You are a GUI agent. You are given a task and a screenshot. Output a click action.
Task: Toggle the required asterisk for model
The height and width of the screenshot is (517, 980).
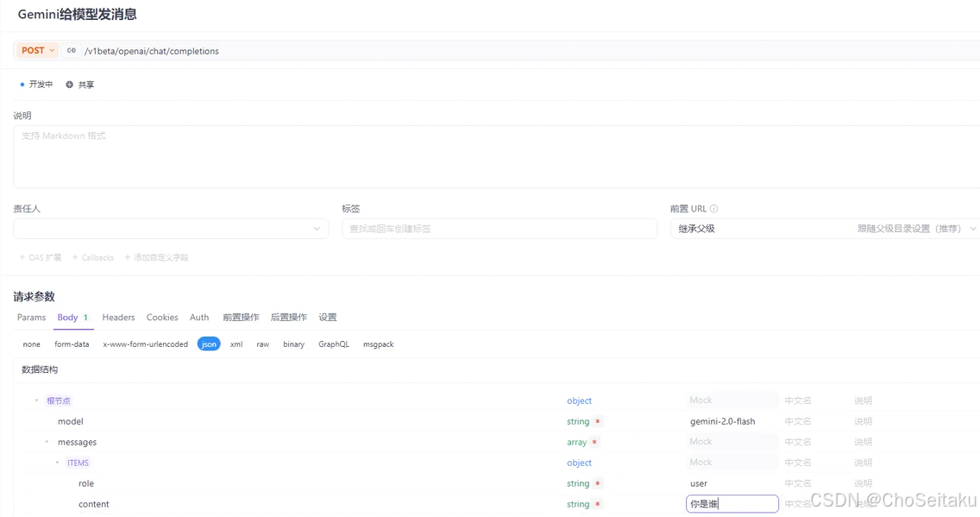pos(598,421)
